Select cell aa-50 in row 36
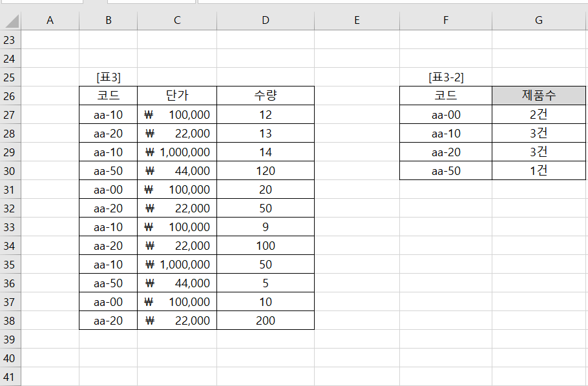 (x=109, y=283)
